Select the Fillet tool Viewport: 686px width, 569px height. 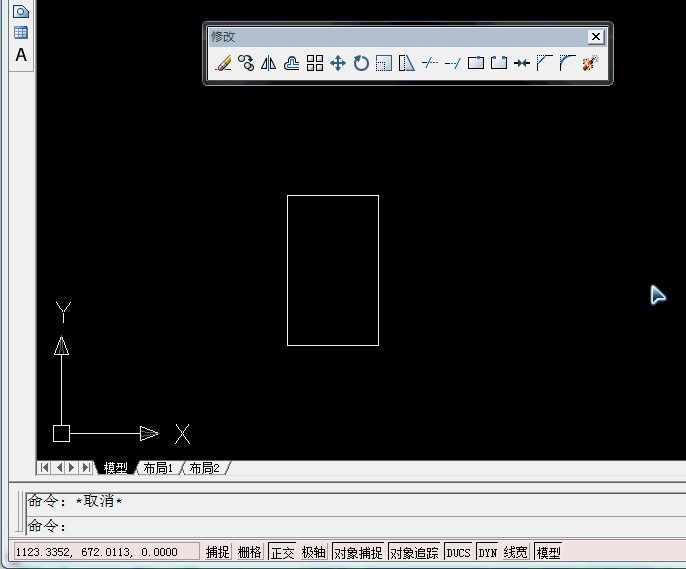coord(567,63)
